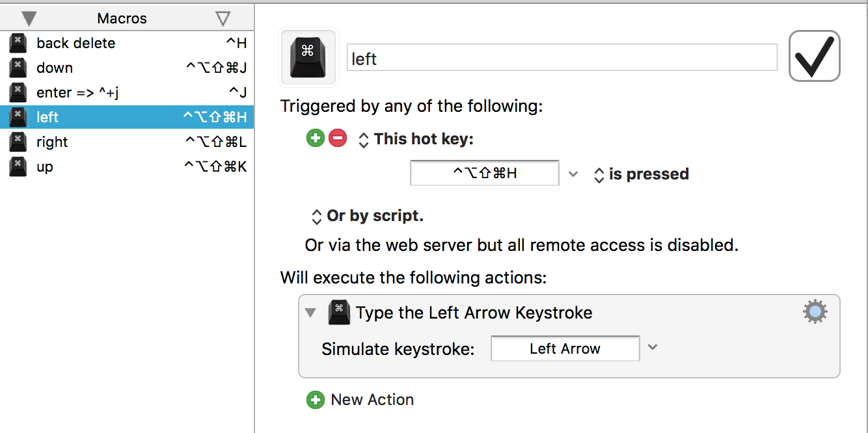Screen dimensions: 868x433
Task: Toggle the macro enabled checkmark
Action: [x=815, y=57]
